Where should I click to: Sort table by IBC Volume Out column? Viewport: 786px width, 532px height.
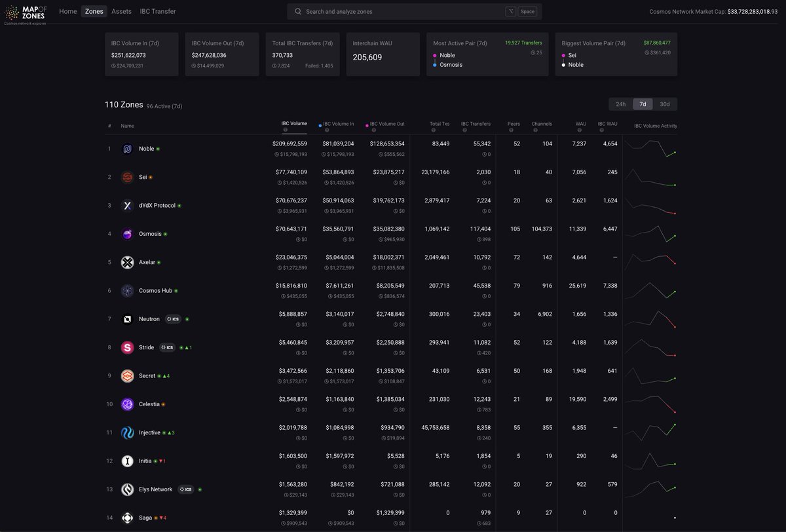tap(387, 124)
